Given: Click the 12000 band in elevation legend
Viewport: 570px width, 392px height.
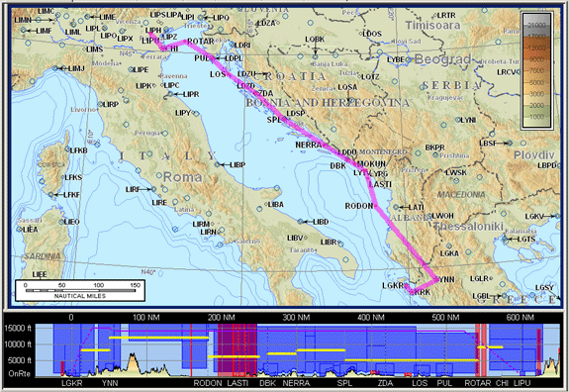Looking at the screenshot, I should click(x=536, y=48).
